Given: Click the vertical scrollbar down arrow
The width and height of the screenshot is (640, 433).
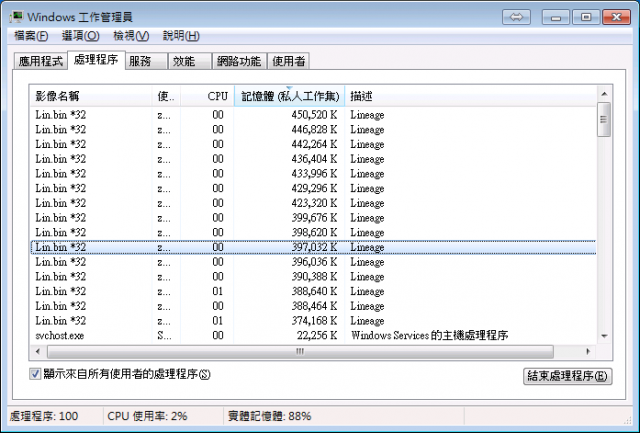Looking at the screenshot, I should click(x=604, y=336).
